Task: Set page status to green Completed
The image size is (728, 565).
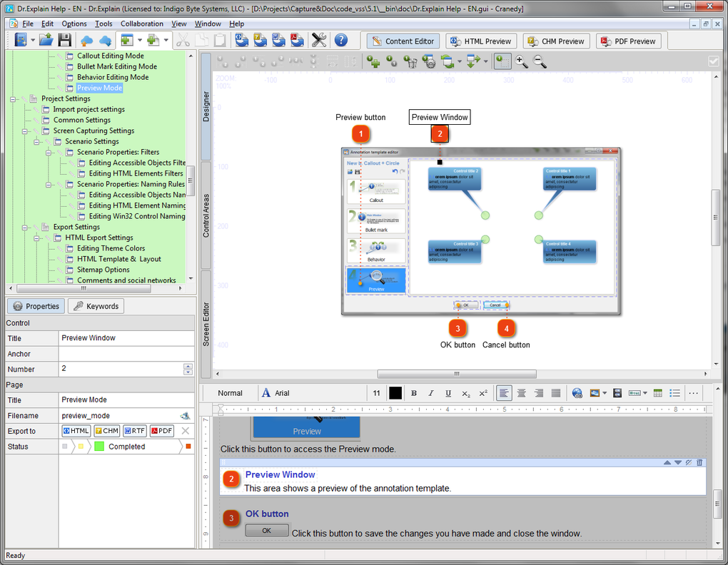Action: point(99,447)
